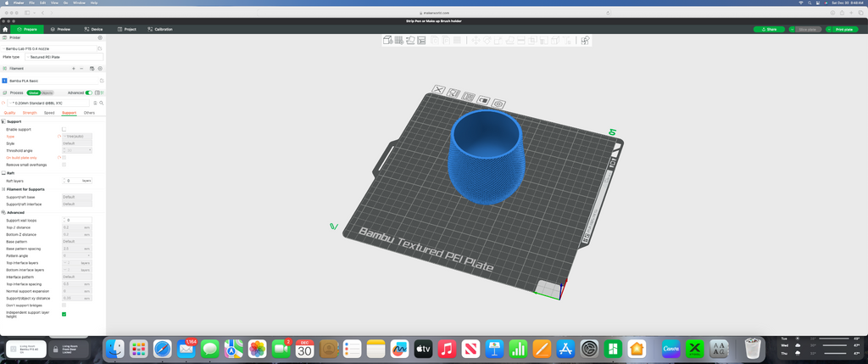Open the Assembly view icon

tap(585, 40)
